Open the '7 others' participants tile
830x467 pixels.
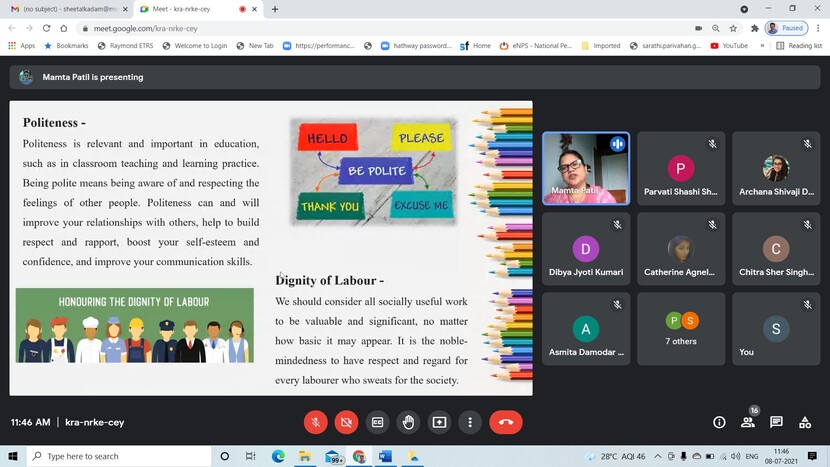pos(682,328)
